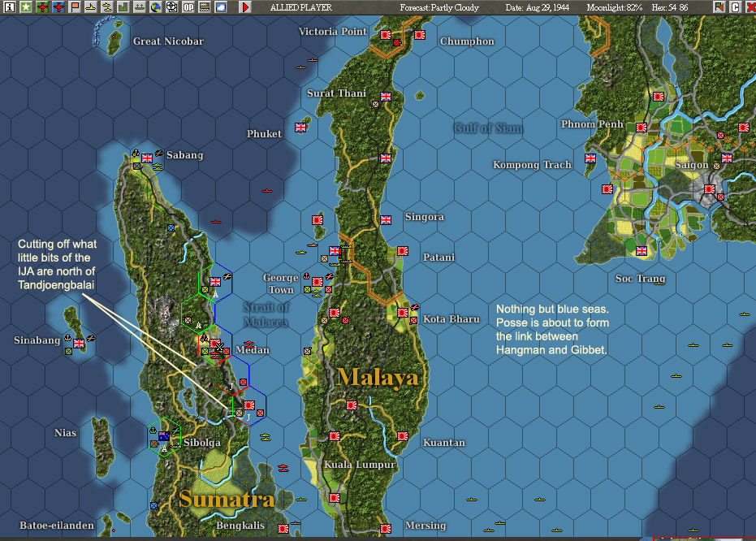
Task: Open the orange flag toolbar icon
Action: tap(74, 6)
